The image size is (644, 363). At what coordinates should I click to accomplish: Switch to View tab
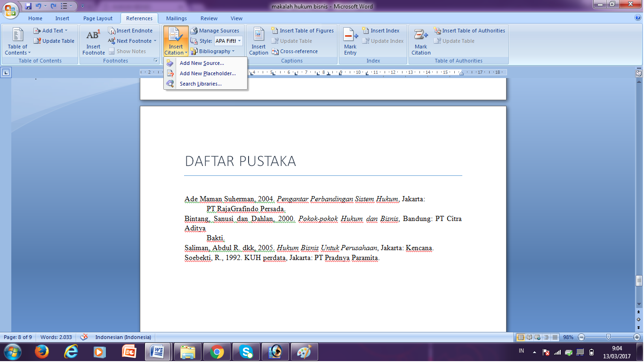coord(236,18)
